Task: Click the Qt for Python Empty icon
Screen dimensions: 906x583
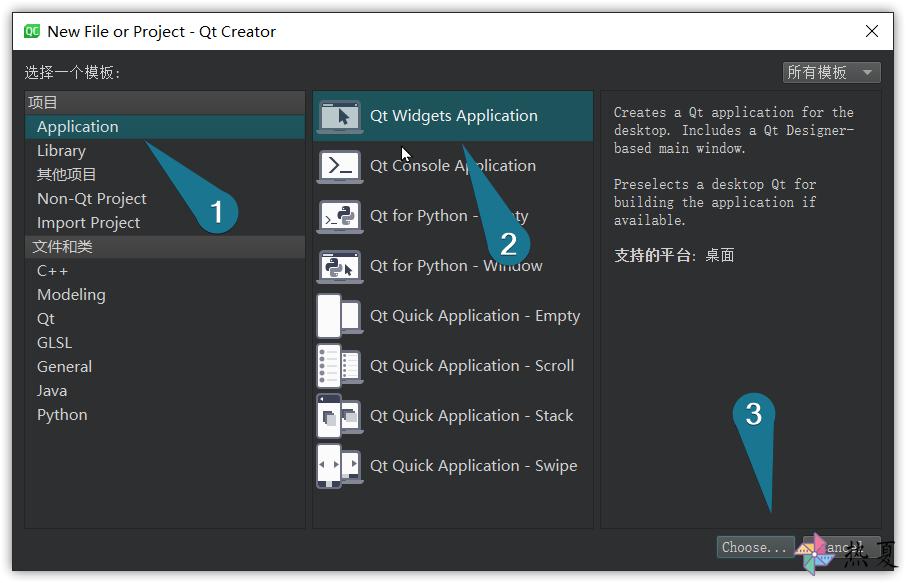Action: [340, 217]
